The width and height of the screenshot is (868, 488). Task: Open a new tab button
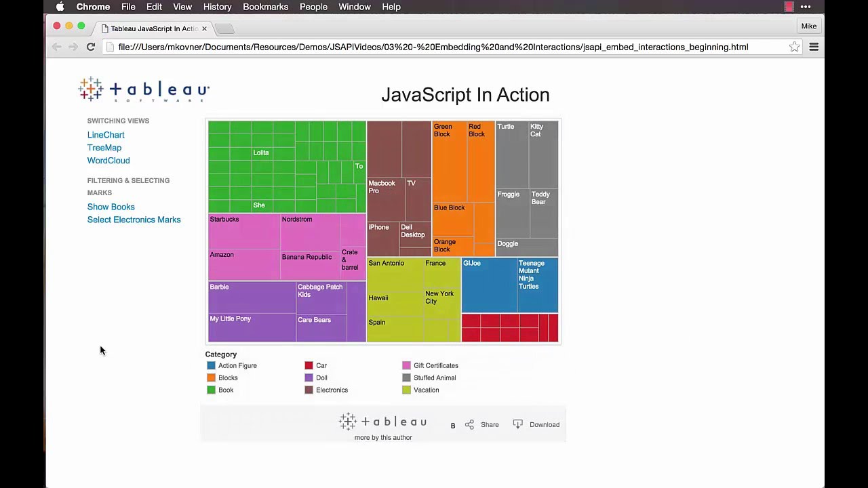coord(224,28)
